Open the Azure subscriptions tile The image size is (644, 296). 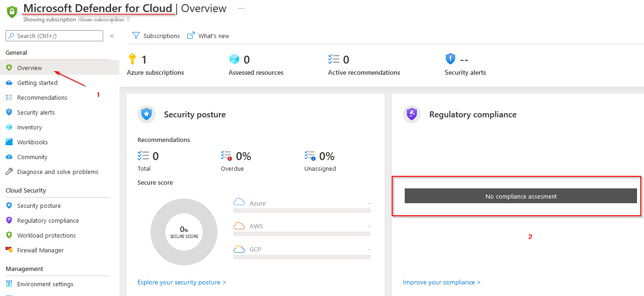pyautogui.click(x=156, y=64)
